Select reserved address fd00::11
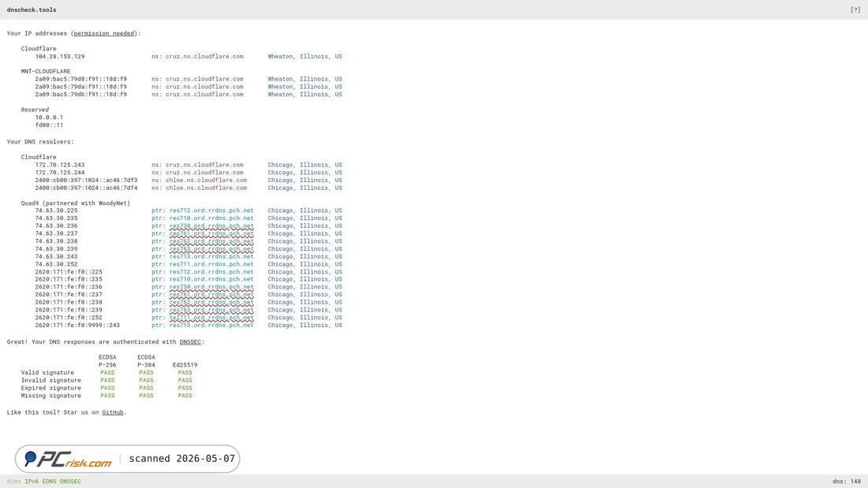Screen dimensions: 868x488 click(49, 125)
